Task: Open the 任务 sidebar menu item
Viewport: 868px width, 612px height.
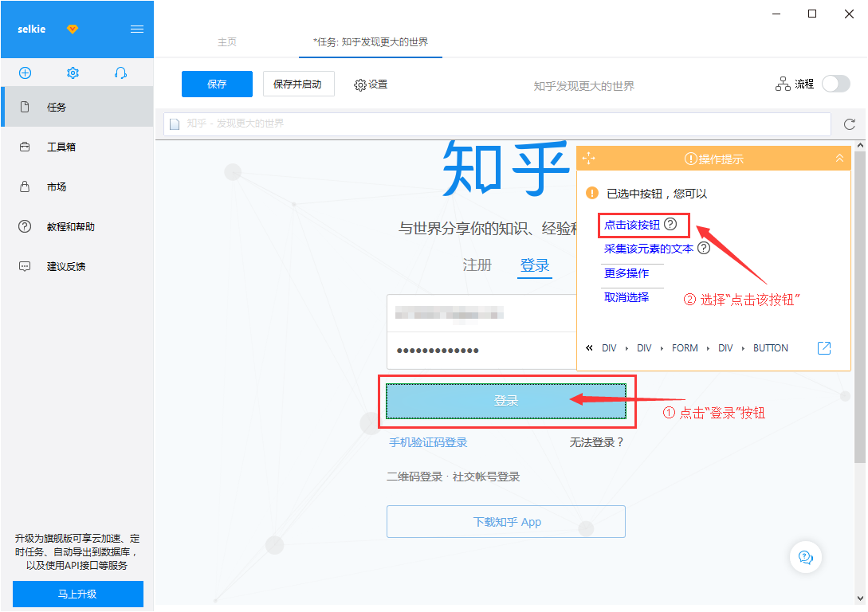Action: (x=77, y=107)
